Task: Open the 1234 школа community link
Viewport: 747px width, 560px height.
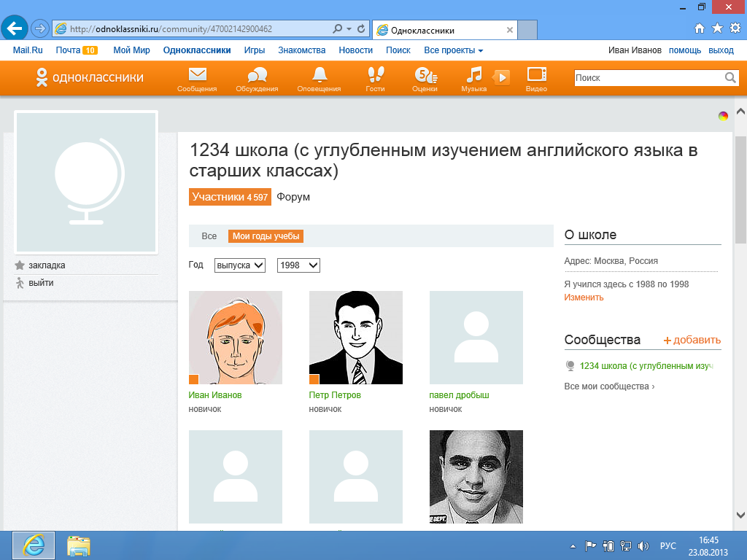Action: click(646, 366)
